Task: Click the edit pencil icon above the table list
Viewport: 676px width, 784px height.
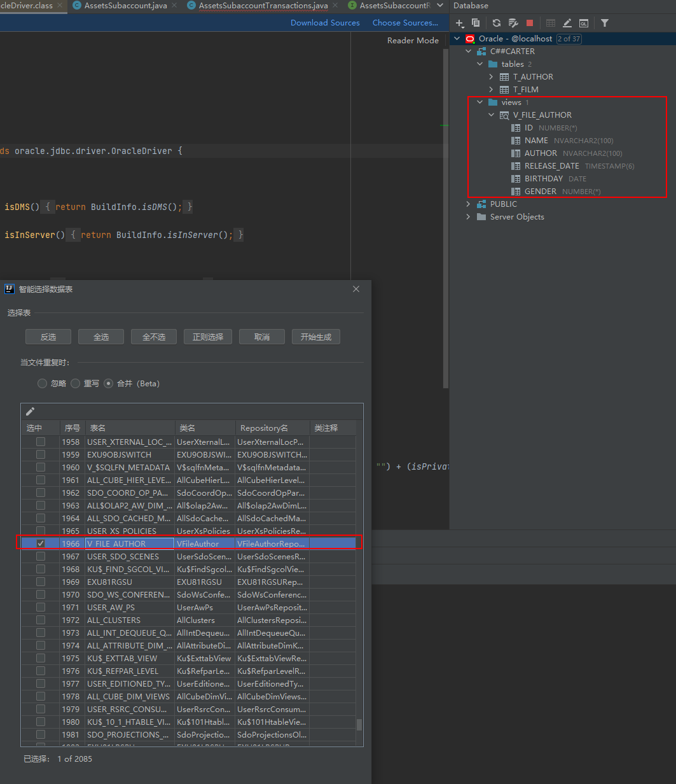Action: click(29, 411)
